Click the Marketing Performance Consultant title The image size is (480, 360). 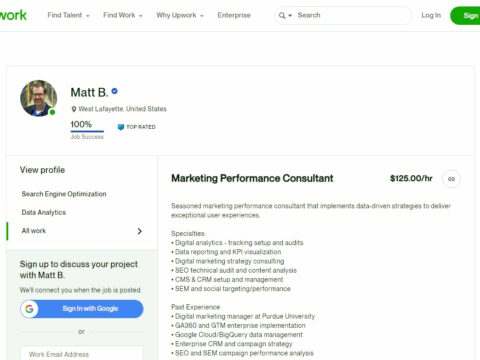252,178
